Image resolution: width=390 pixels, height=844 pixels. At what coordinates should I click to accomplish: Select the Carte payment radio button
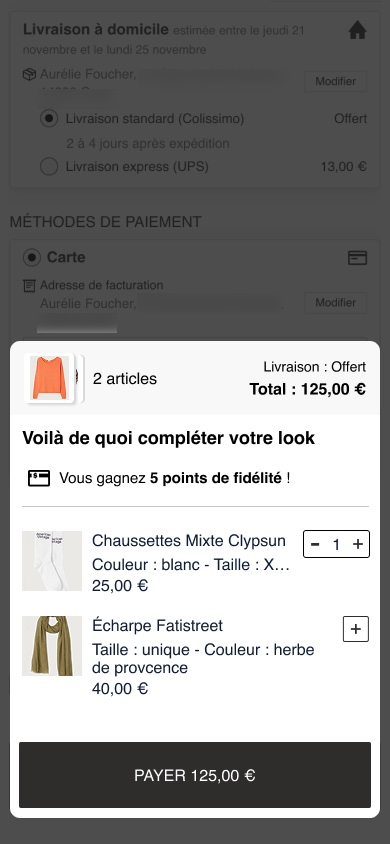(32, 257)
